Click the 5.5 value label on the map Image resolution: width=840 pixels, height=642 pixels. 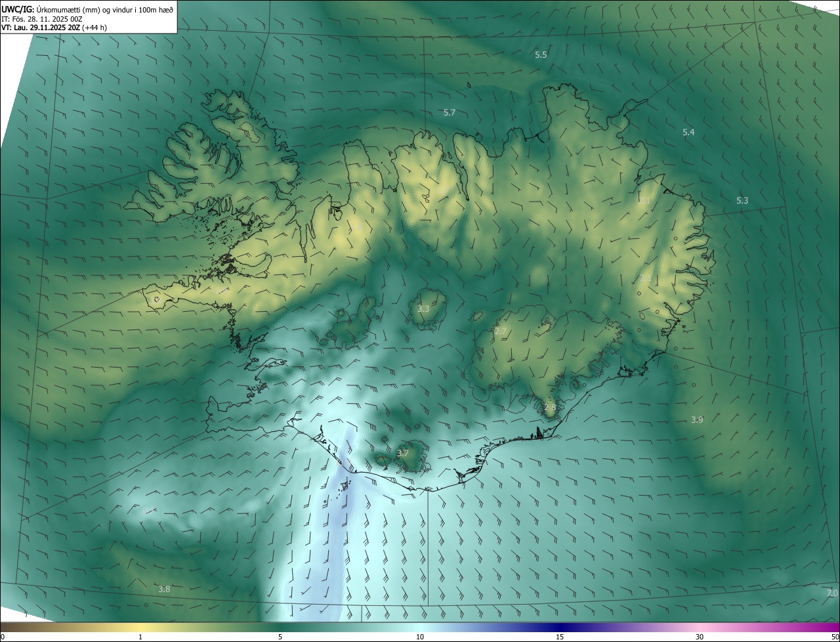coord(541,55)
